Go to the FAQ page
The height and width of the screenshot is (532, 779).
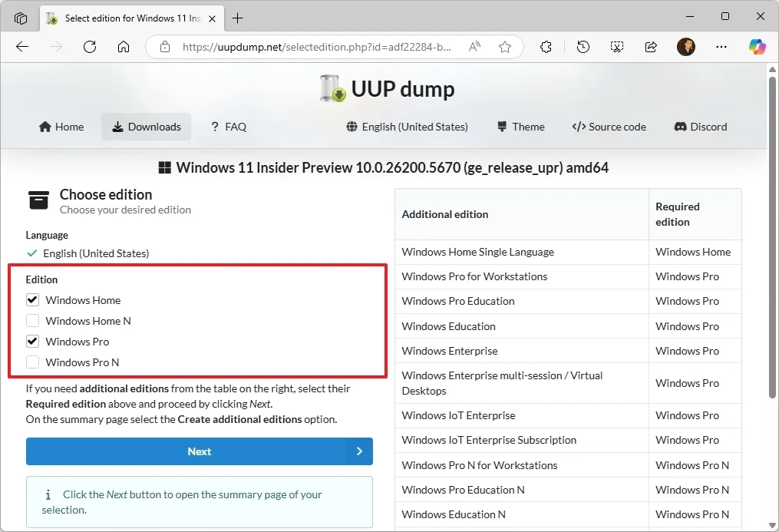pos(228,127)
